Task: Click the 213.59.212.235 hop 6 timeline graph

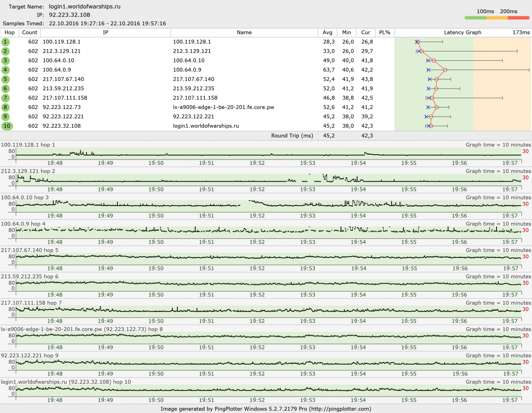Action: (269, 285)
